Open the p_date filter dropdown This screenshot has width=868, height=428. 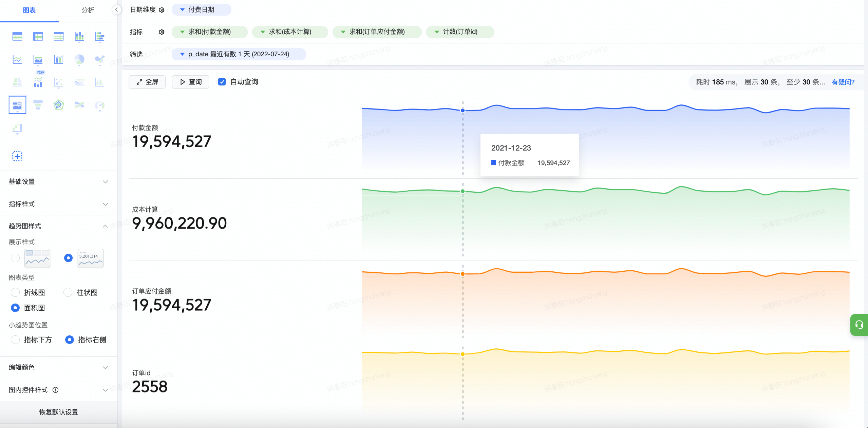[239, 54]
